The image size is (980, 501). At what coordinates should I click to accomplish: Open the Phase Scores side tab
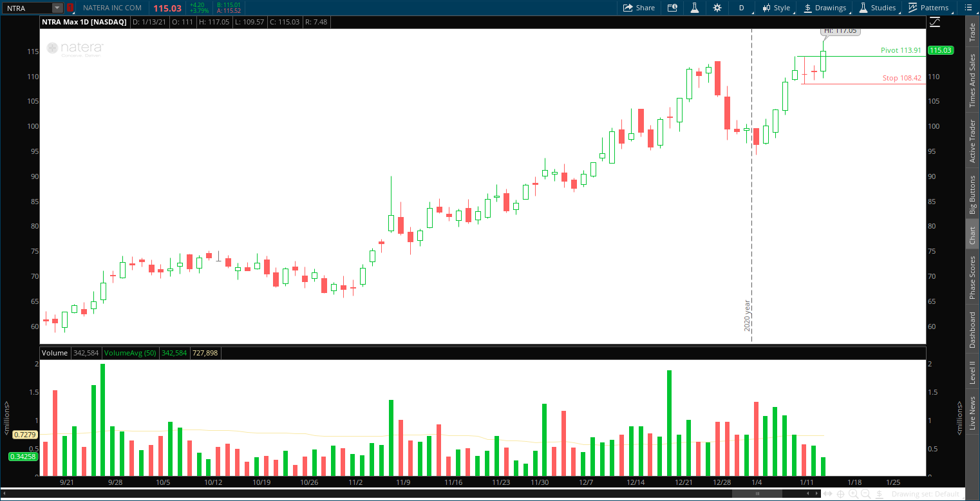[972, 278]
